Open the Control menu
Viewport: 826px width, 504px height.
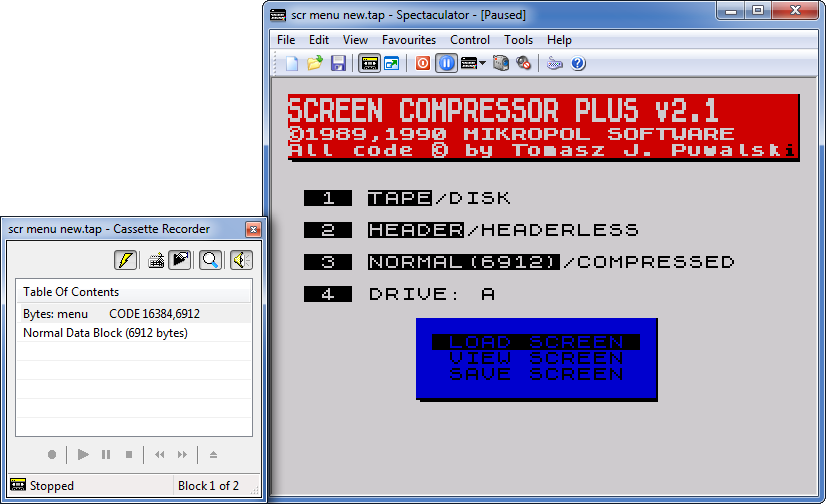tap(470, 40)
